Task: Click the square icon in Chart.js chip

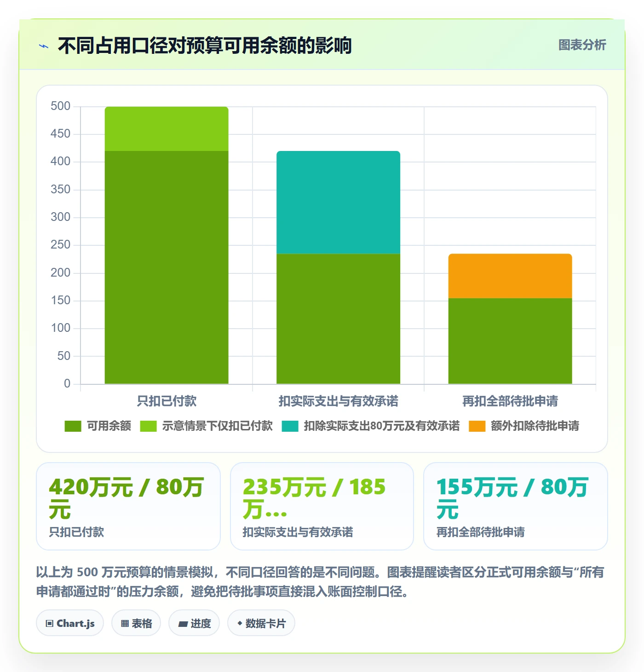Action: (x=49, y=624)
